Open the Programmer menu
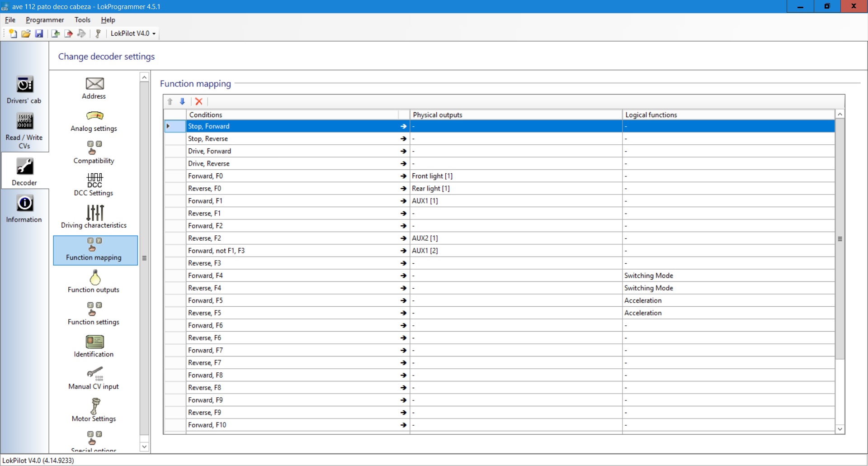This screenshot has height=466, width=868. click(x=45, y=20)
